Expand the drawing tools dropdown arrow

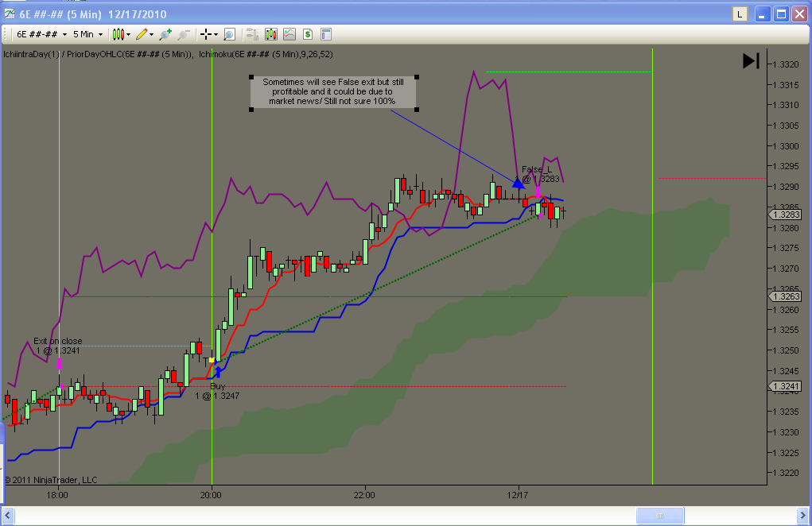pyautogui.click(x=151, y=35)
